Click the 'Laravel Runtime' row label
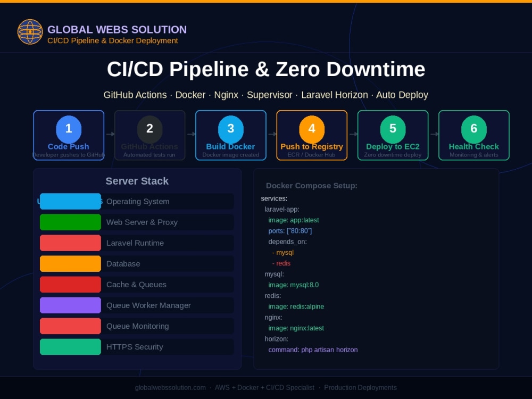Image resolution: width=532 pixels, height=399 pixels. tap(135, 243)
